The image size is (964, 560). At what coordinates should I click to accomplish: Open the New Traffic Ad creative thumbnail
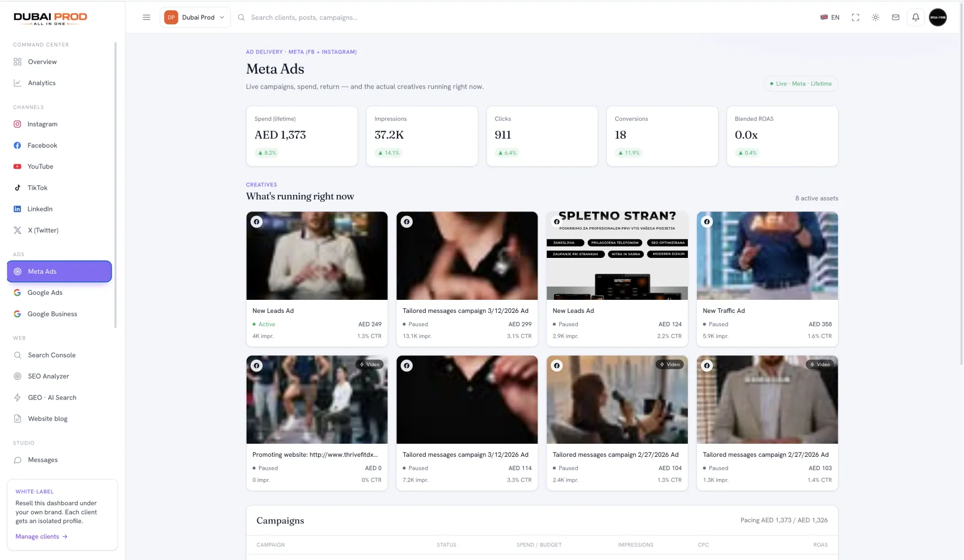point(767,256)
